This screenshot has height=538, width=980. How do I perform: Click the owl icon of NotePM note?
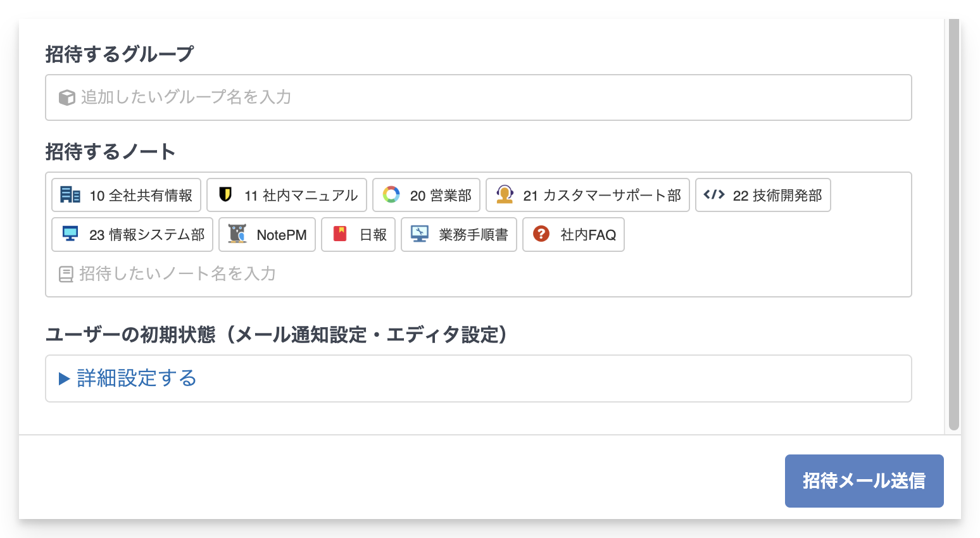coord(237,234)
